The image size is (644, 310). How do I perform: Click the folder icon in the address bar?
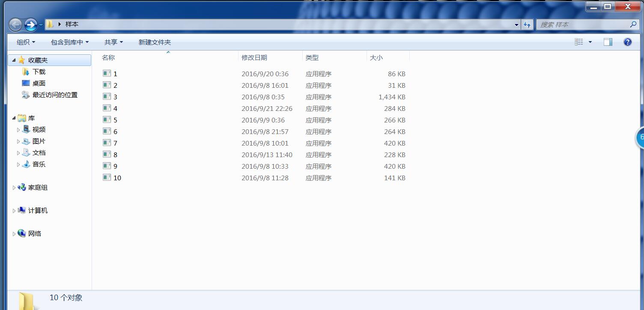[x=50, y=24]
